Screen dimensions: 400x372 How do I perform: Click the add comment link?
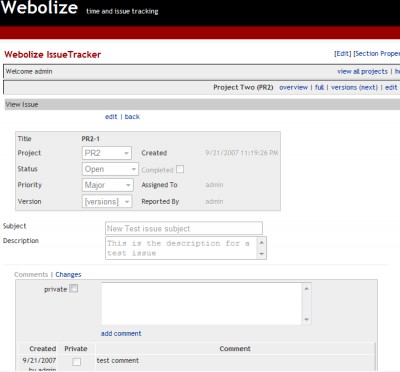point(121,333)
